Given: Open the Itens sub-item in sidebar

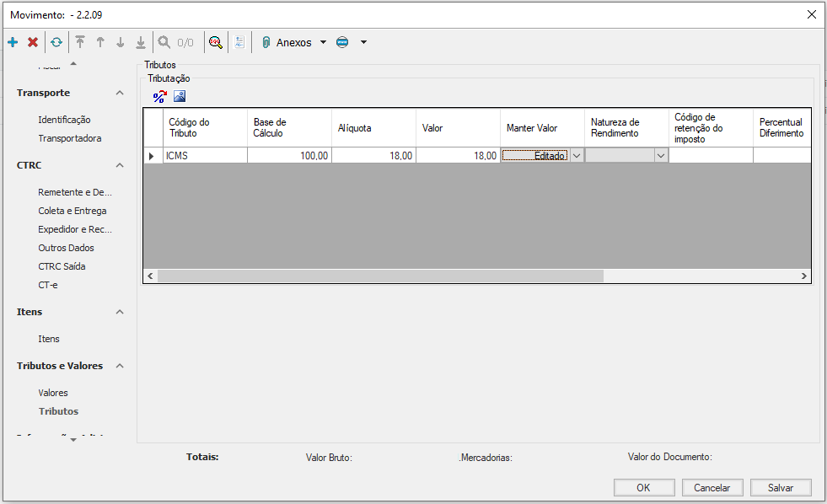Looking at the screenshot, I should (x=49, y=339).
